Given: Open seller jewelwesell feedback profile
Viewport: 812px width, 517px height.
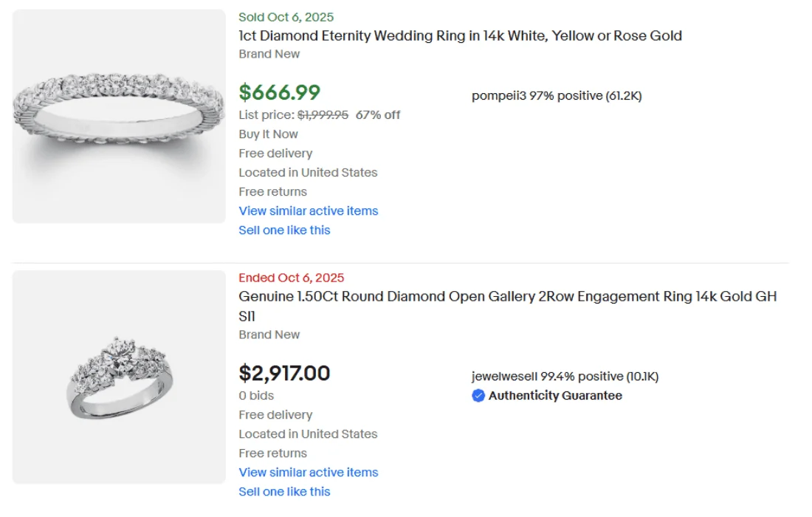Looking at the screenshot, I should [x=565, y=377].
